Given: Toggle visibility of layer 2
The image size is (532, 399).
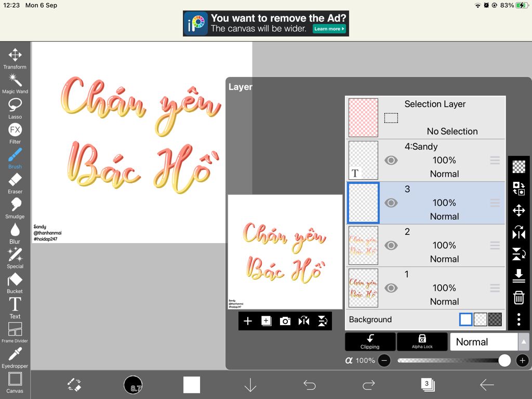Looking at the screenshot, I should coord(391,245).
